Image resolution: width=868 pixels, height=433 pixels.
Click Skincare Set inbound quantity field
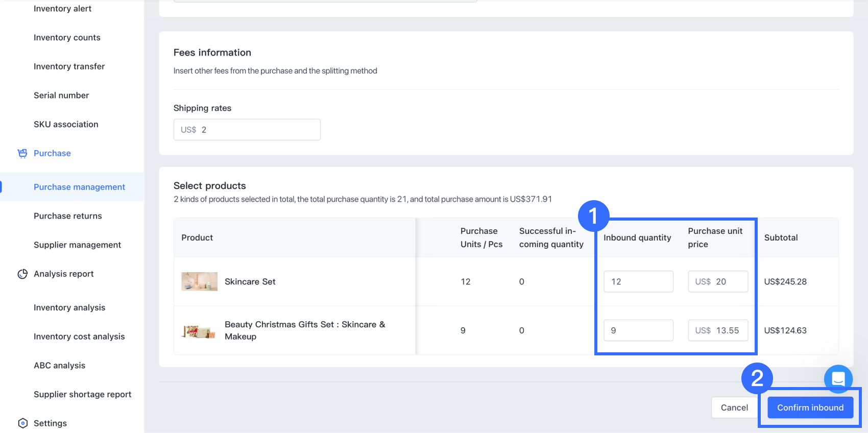(638, 282)
